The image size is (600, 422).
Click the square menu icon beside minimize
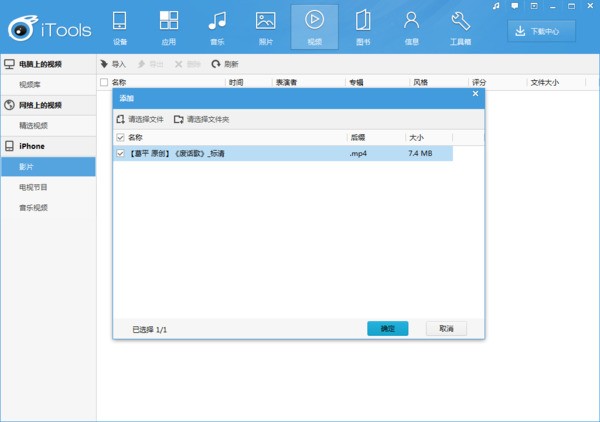[534, 6]
